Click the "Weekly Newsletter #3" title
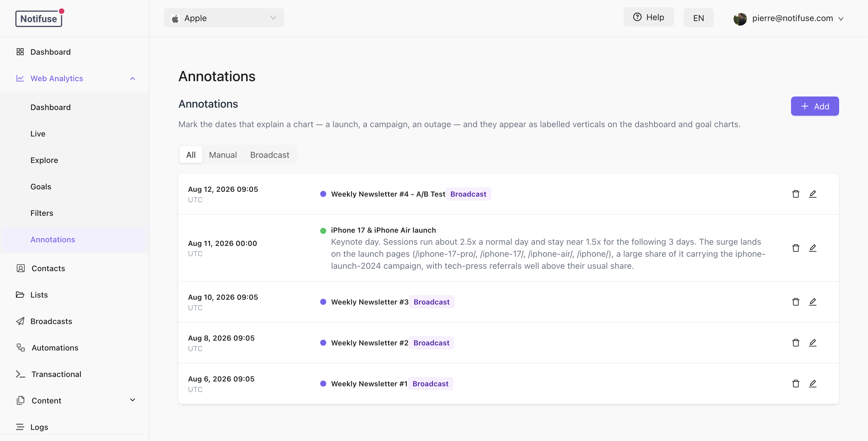Viewport: 868px width, 441px height. click(370, 302)
